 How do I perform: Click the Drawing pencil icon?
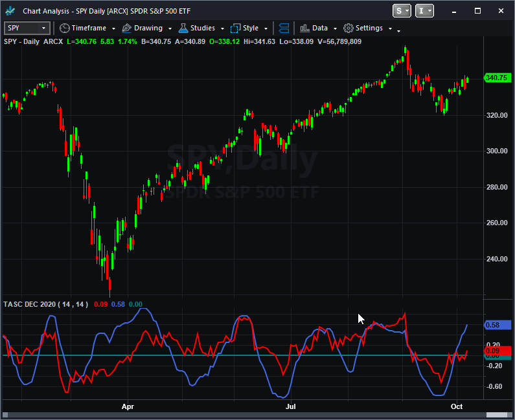pos(126,28)
